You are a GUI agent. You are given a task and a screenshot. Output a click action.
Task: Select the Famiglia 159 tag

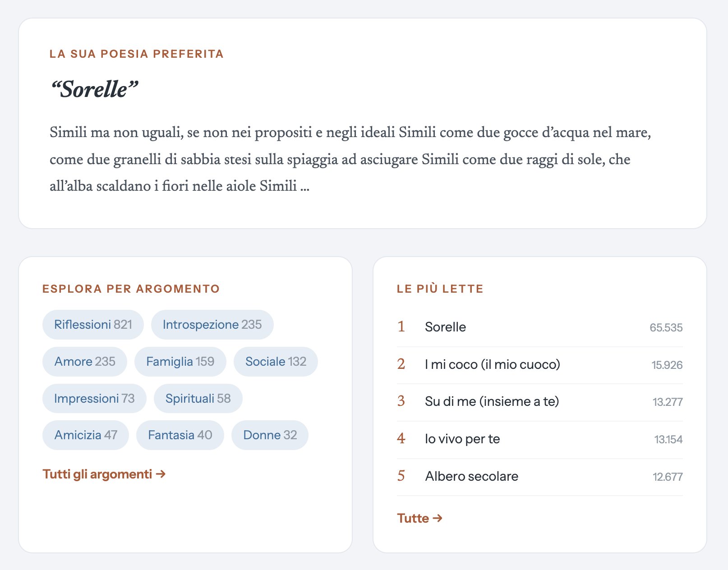pos(180,362)
